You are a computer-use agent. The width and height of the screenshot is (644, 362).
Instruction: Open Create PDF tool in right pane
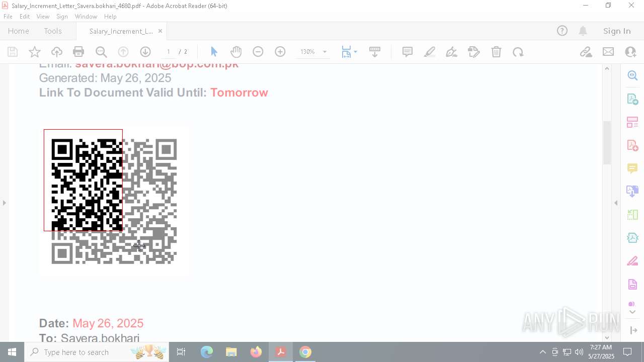[x=632, y=145]
